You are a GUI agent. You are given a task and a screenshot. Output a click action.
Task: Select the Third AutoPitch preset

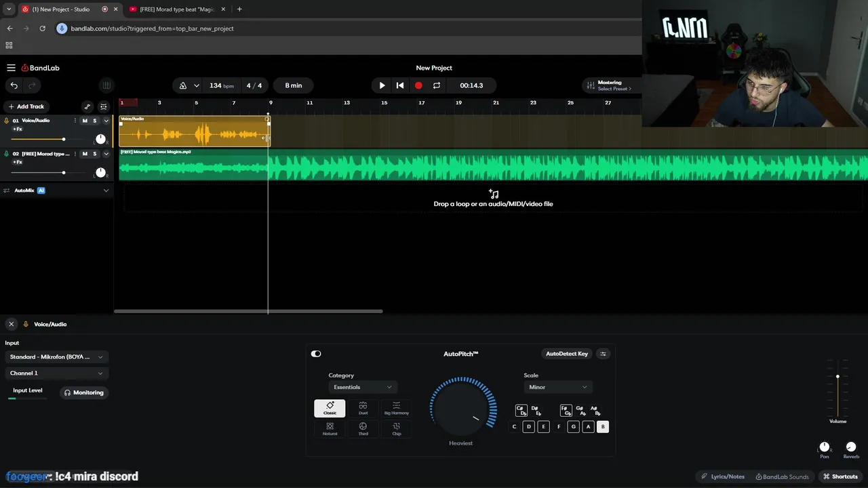tap(363, 429)
